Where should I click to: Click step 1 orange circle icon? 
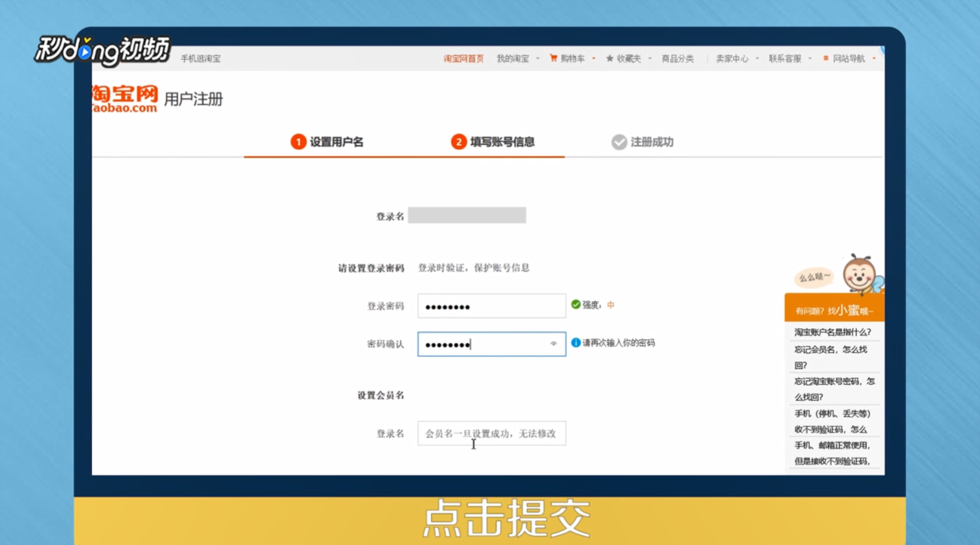click(x=298, y=142)
